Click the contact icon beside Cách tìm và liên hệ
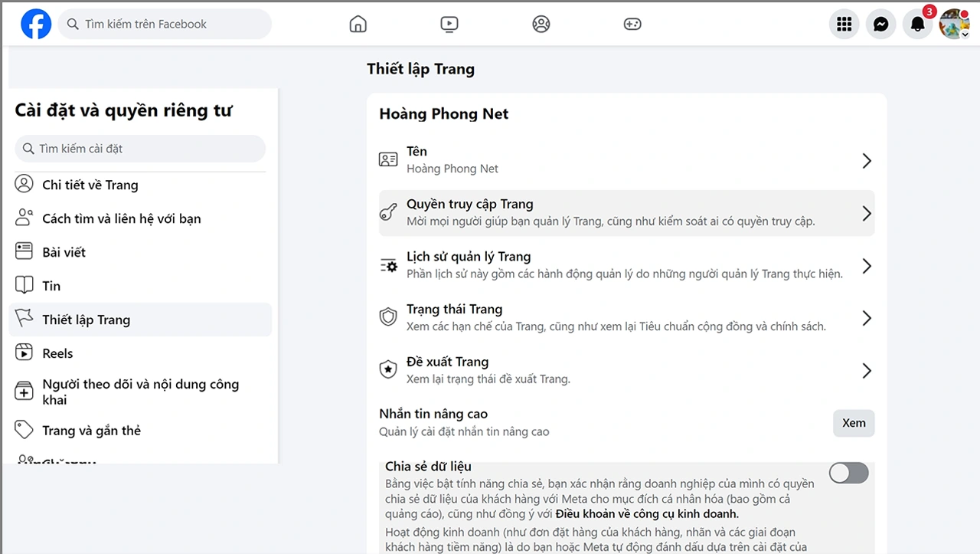Screen dimensions: 980x554 pyautogui.click(x=24, y=218)
